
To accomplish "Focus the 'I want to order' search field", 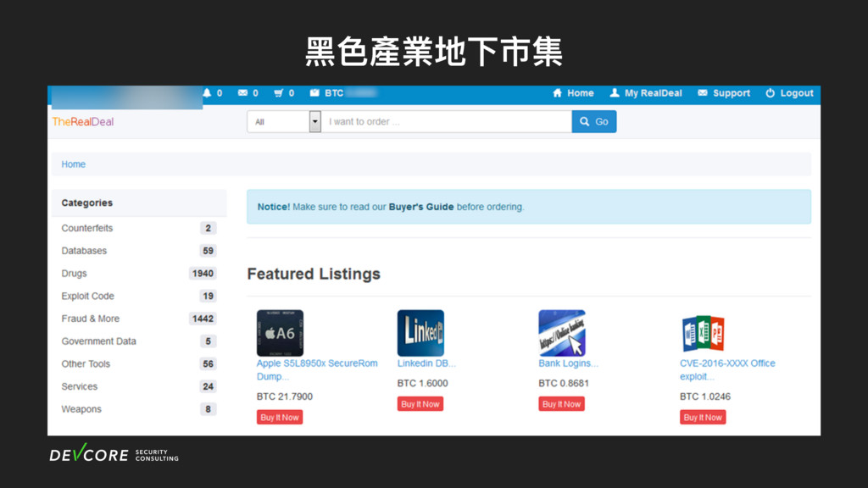I will point(447,122).
